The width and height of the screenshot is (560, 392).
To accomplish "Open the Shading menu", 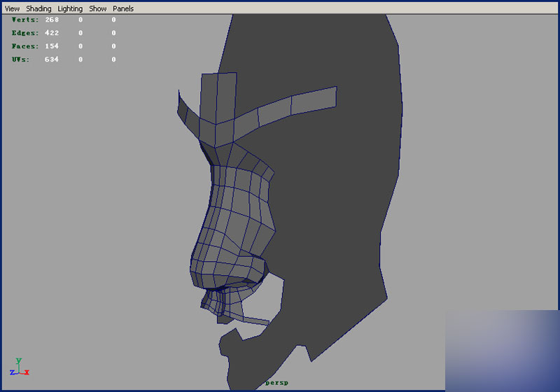I will click(38, 8).
